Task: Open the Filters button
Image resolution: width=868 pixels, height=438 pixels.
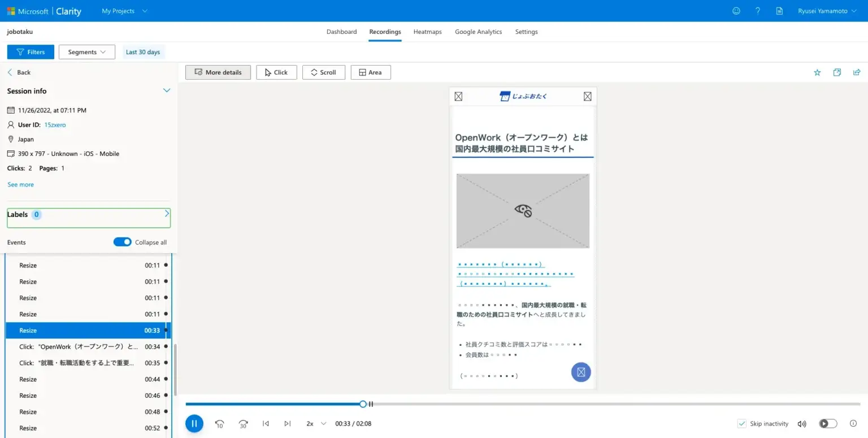Action: [x=31, y=52]
